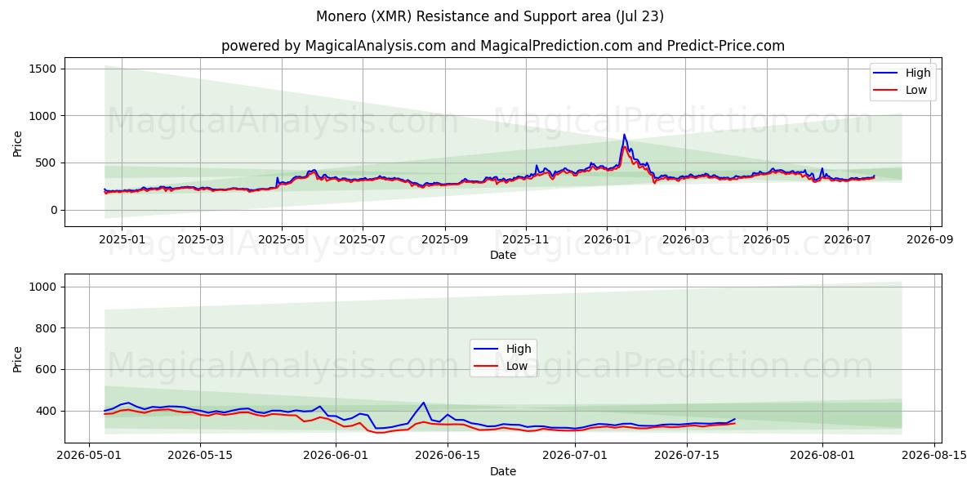Click the '2026-05-15' tick label

(x=200, y=456)
